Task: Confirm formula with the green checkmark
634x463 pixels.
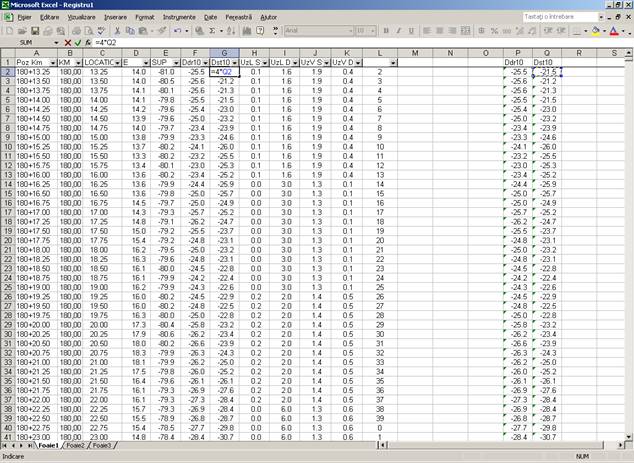Action: [78, 43]
